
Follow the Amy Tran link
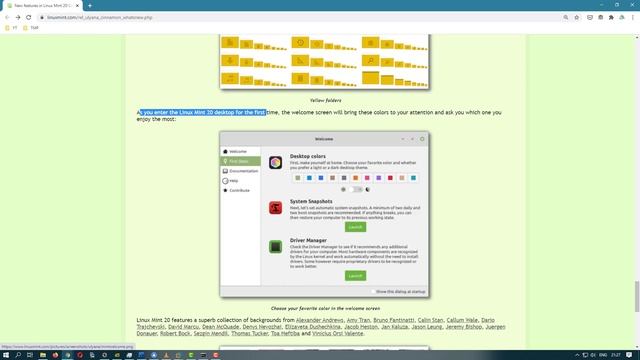[358, 320]
